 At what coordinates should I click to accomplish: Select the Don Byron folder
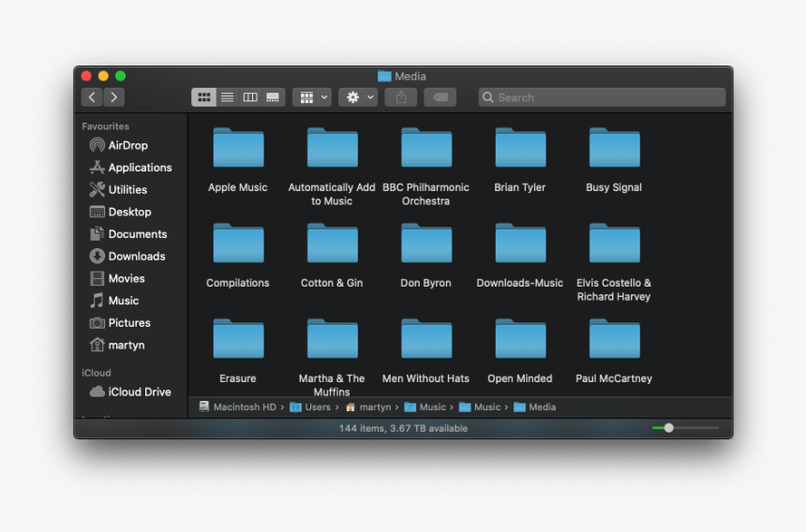click(x=426, y=244)
